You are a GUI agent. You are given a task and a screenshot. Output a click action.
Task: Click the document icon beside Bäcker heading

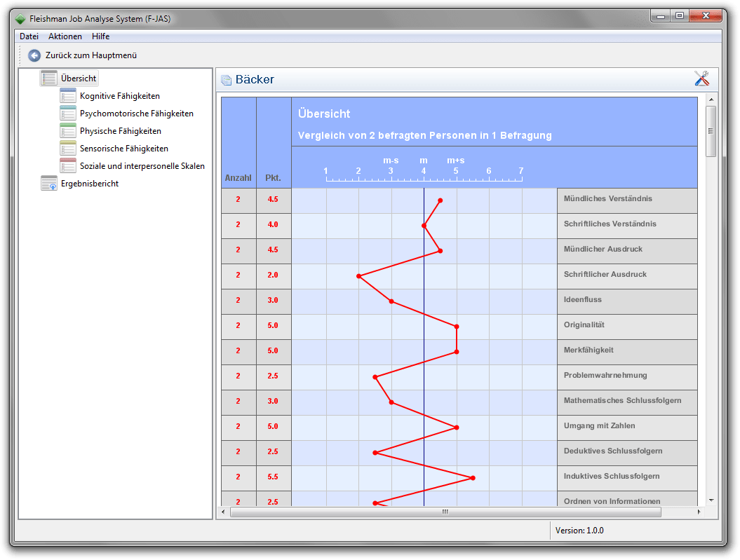click(226, 79)
